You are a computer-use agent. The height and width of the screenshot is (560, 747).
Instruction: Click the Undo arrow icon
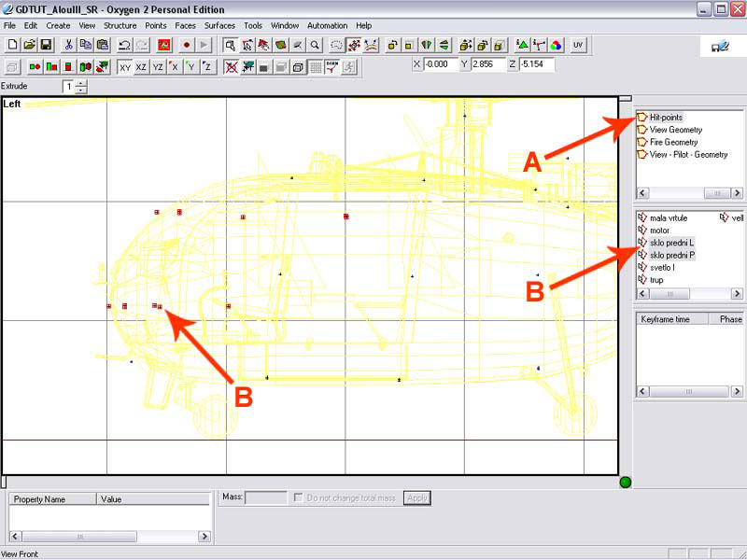click(x=124, y=45)
